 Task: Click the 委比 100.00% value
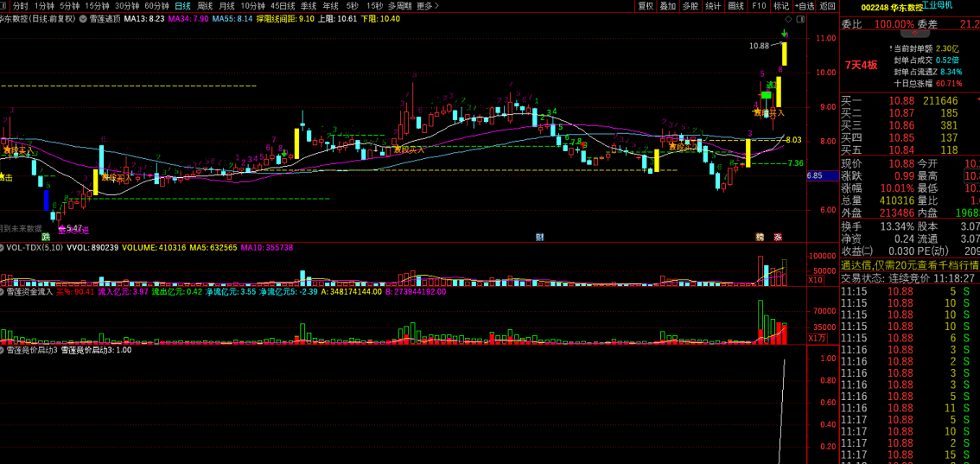click(895, 24)
